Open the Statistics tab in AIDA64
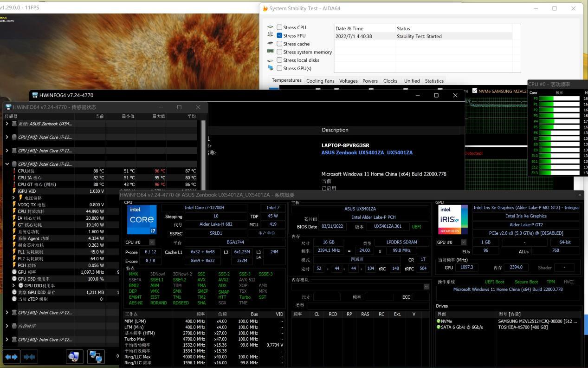Viewport: 588px width, 368px height. (434, 81)
